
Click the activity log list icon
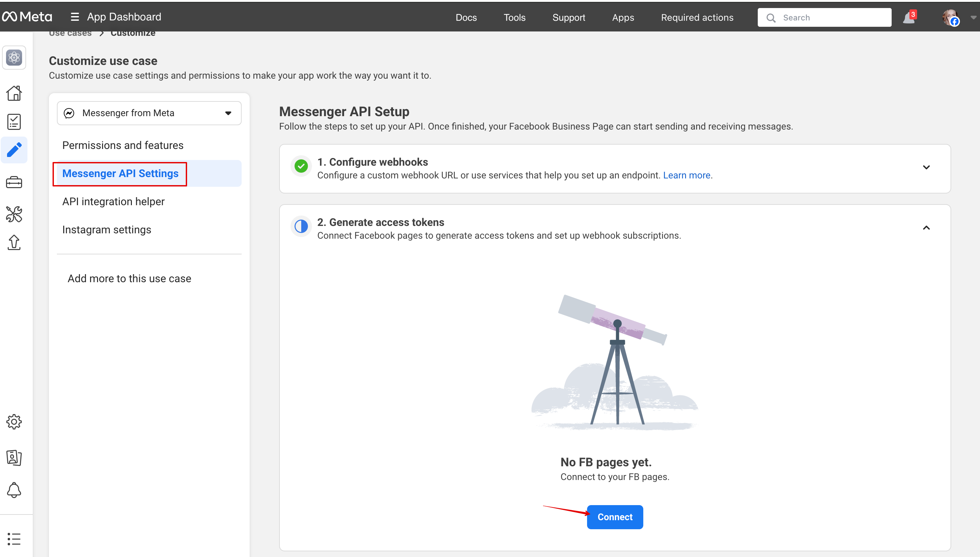14,539
